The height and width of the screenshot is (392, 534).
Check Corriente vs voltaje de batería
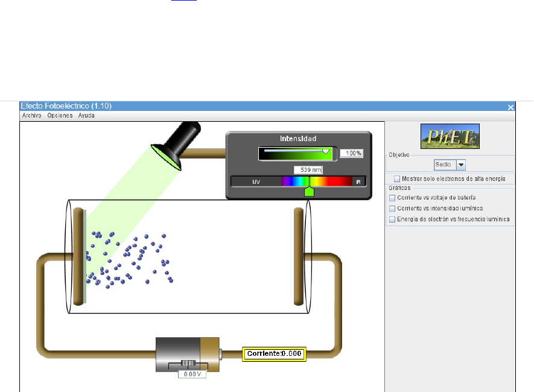click(x=392, y=198)
